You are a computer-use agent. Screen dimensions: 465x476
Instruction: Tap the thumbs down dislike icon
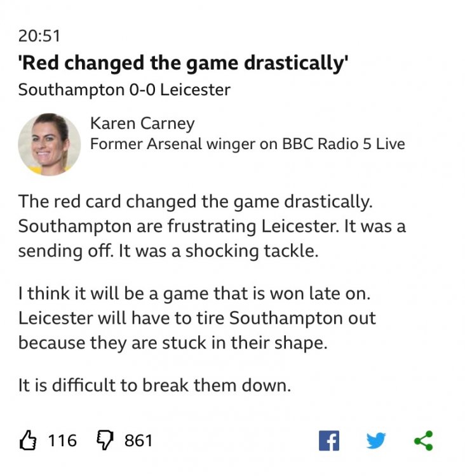104,440
